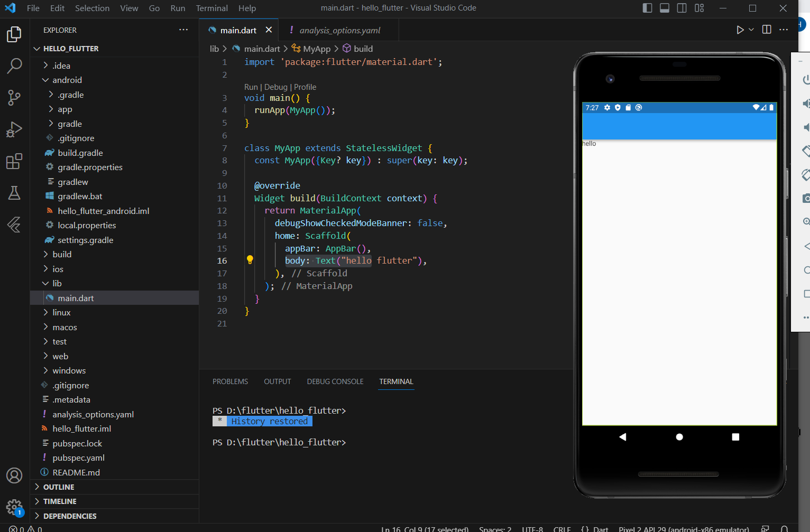Screen dimensions: 810x532
Task: Click the Spaces: 2 indentation setting
Action: pos(495,528)
